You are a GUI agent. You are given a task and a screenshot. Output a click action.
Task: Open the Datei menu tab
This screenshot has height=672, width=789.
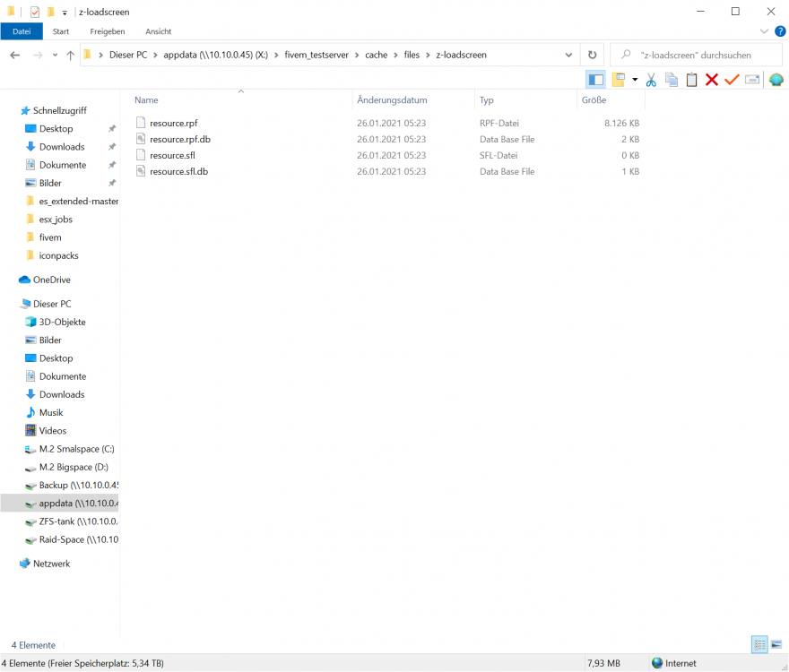(x=22, y=31)
